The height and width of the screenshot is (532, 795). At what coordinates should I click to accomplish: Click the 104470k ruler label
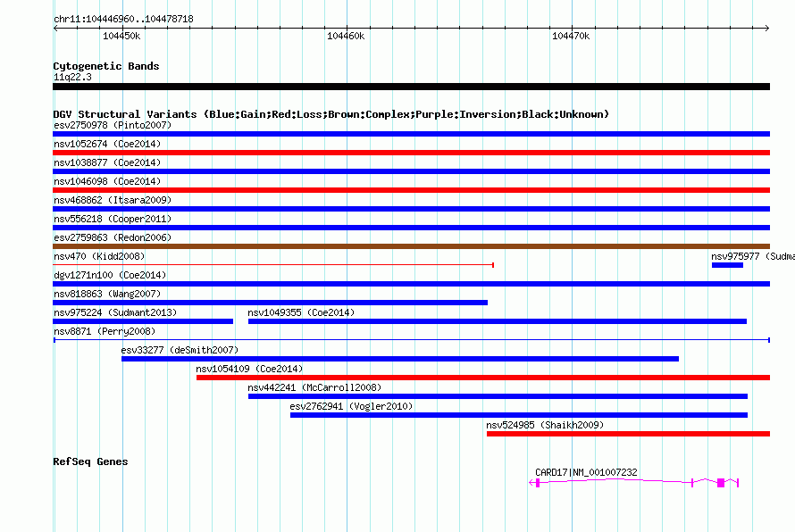click(571, 36)
